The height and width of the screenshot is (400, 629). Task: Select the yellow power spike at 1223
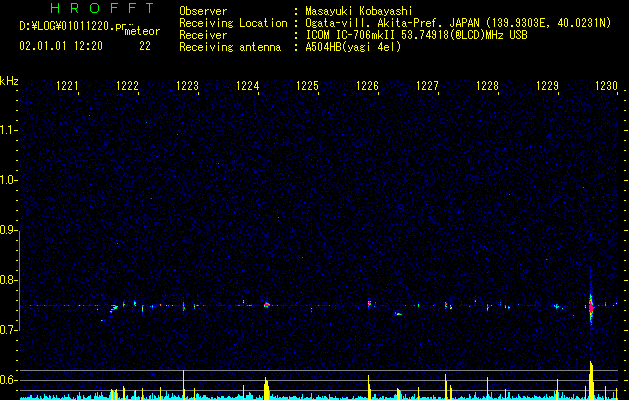click(x=183, y=385)
